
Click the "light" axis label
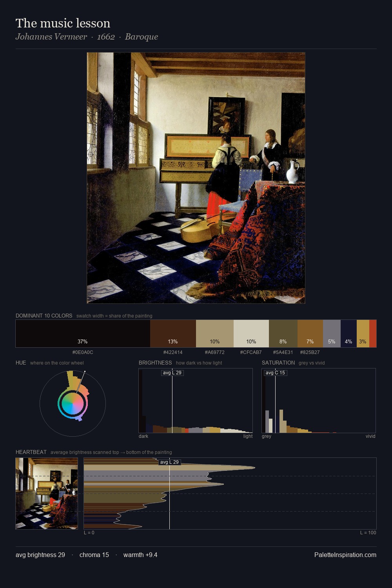(248, 436)
